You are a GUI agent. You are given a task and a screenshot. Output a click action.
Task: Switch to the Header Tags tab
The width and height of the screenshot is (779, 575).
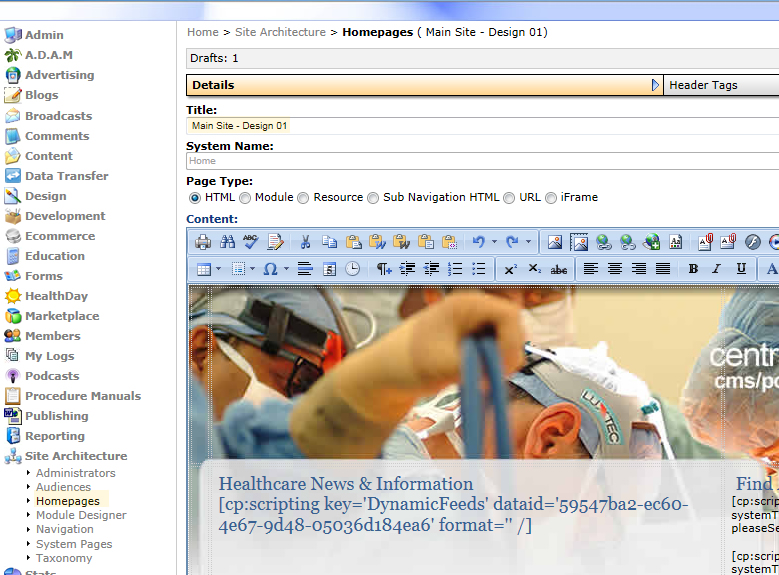pos(703,85)
